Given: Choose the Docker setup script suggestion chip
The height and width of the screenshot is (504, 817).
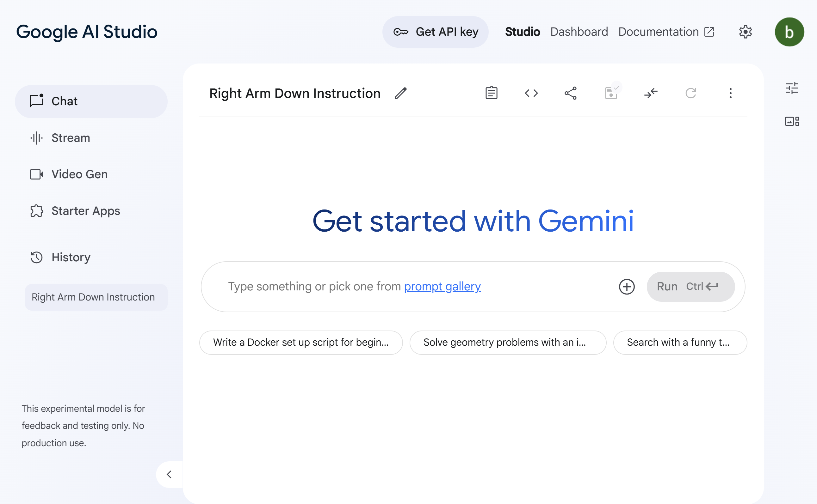Looking at the screenshot, I should point(300,342).
